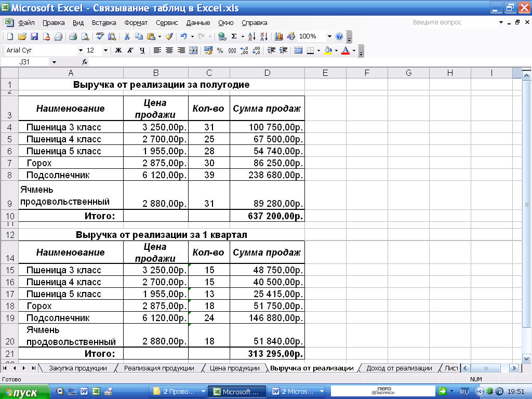
Task: Open the borders style arrow
Action: [318, 50]
